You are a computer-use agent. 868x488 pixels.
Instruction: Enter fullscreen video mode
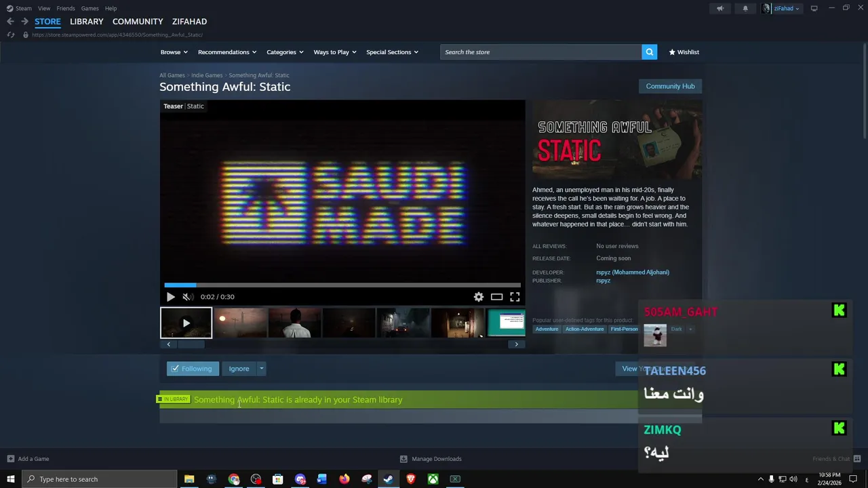[x=515, y=297]
